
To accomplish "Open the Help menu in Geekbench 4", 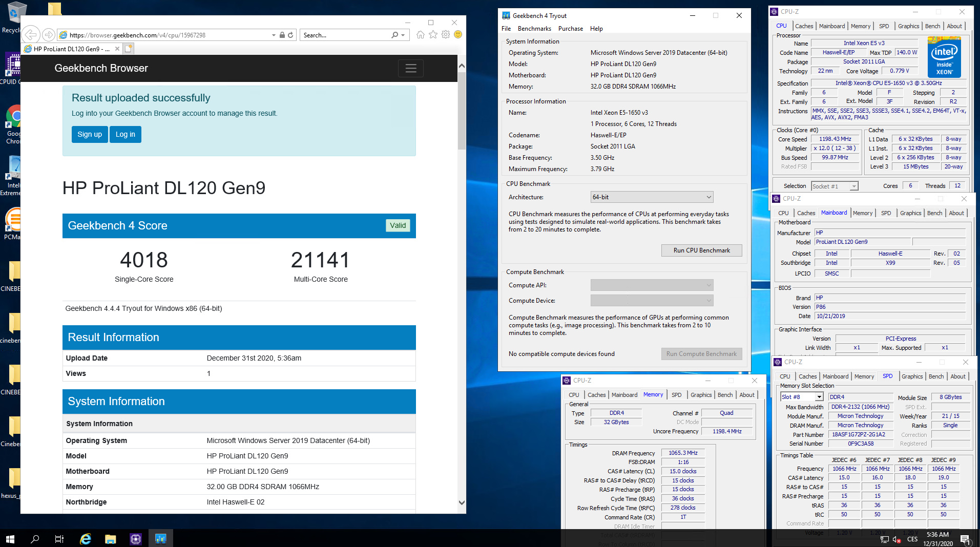I will (596, 29).
